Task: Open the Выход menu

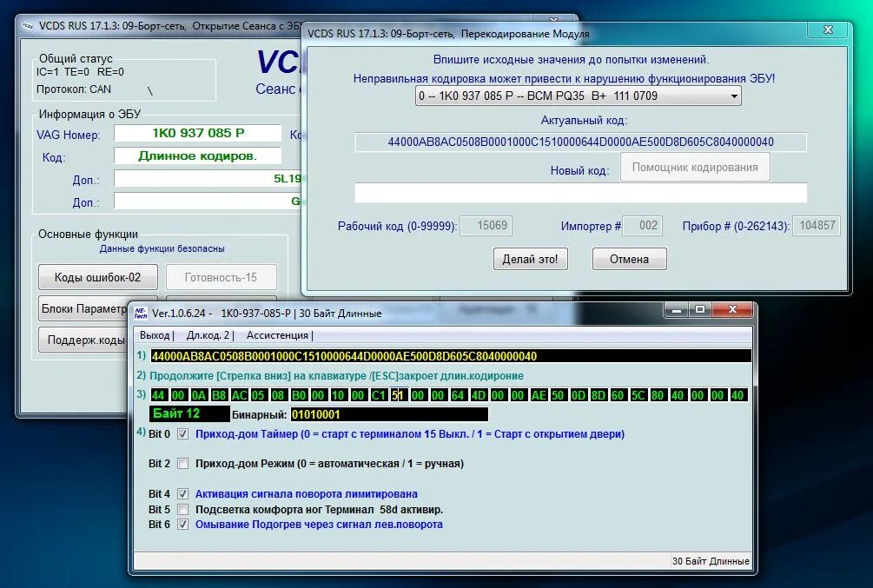Action: [155, 335]
